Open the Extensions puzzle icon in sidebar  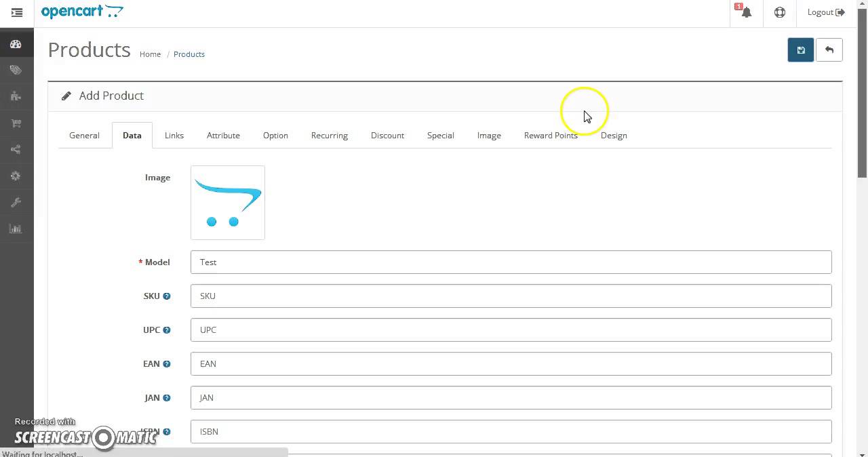click(x=16, y=96)
